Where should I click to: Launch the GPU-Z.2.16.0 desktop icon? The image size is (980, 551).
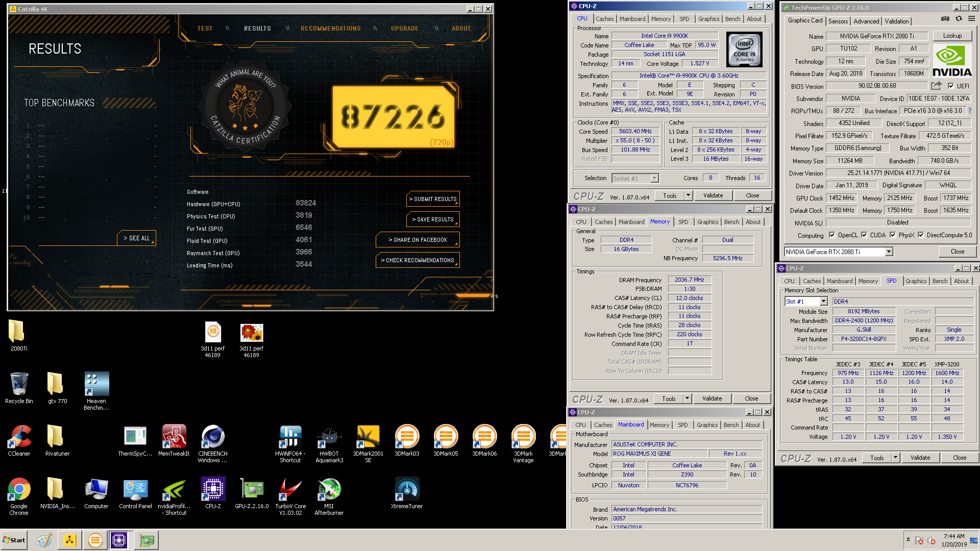pos(252,493)
